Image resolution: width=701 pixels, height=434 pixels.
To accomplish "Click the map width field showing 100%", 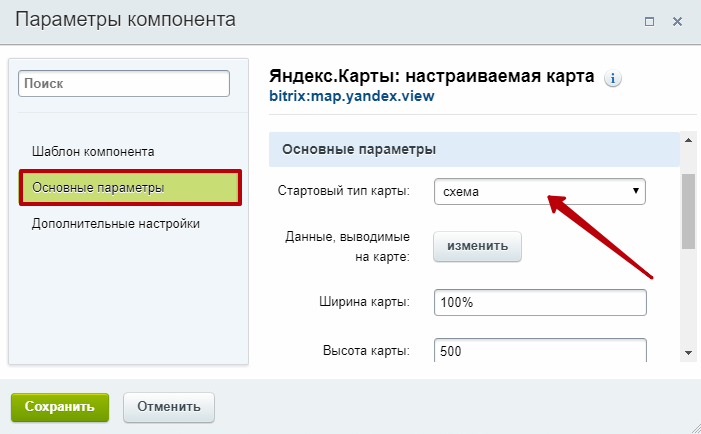I will (x=540, y=303).
